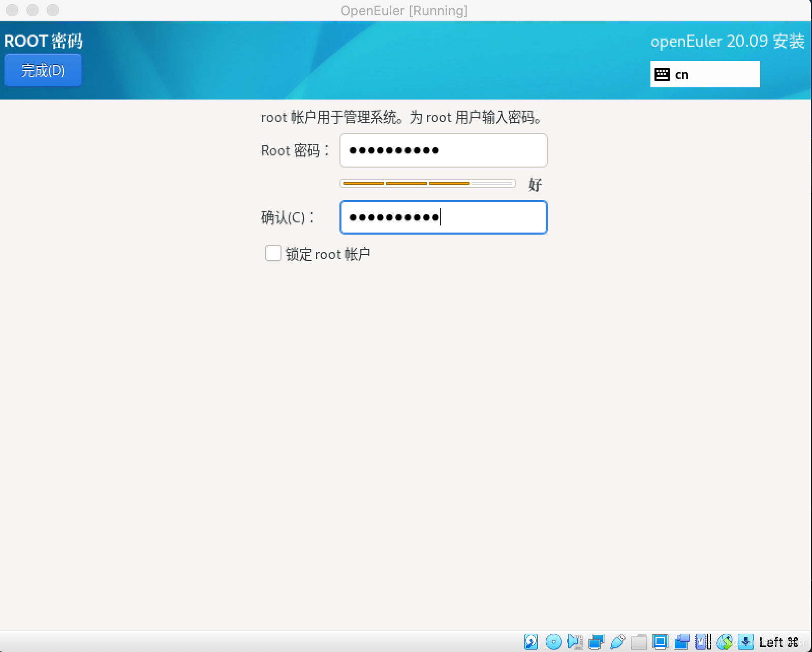Open the USB devices status icon
812x652 pixels.
coord(617,642)
